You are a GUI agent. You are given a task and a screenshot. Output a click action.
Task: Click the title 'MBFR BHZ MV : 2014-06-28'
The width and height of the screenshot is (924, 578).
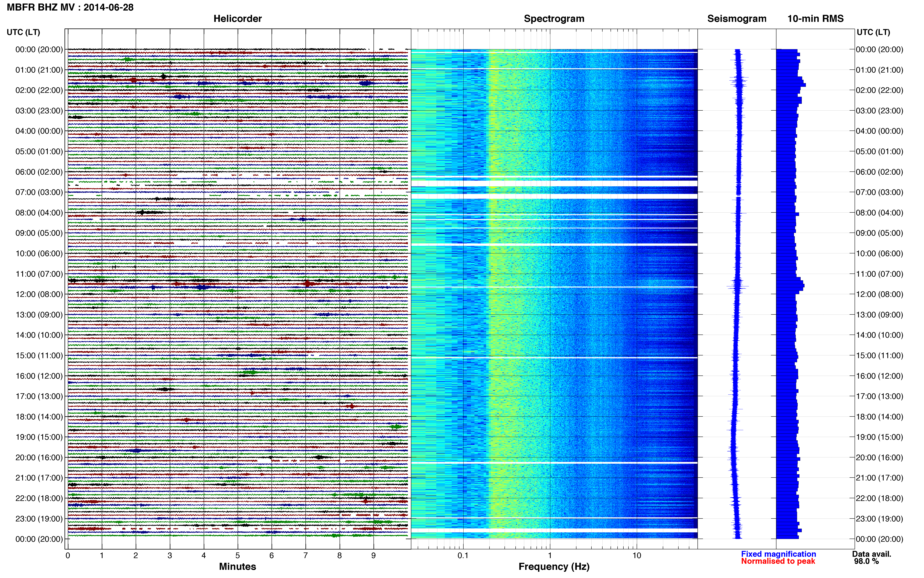click(70, 7)
